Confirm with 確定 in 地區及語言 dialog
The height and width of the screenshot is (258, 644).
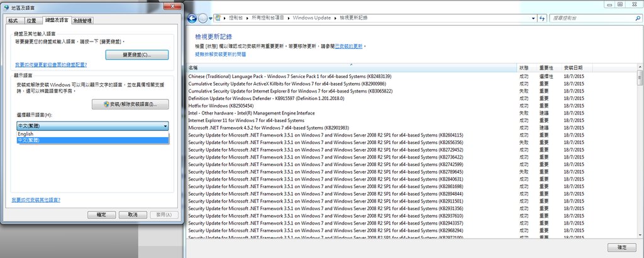tap(101, 215)
